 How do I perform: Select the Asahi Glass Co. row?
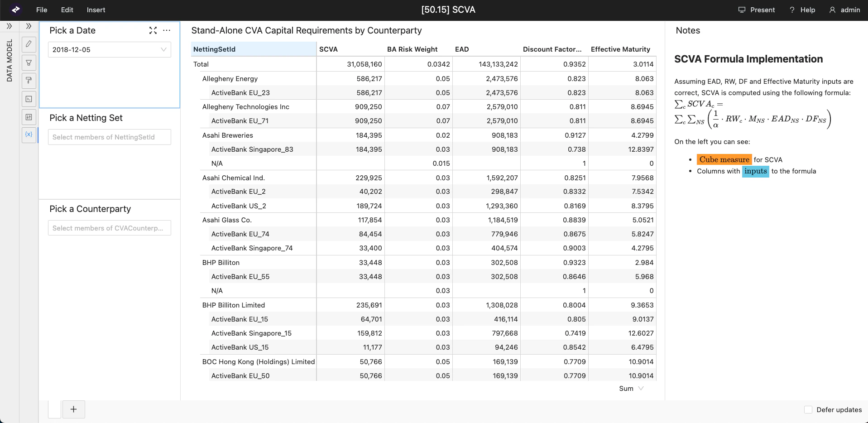227,220
